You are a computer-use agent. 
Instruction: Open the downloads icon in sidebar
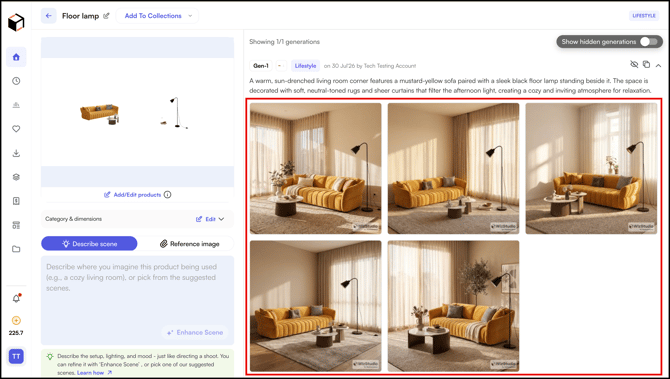point(16,153)
